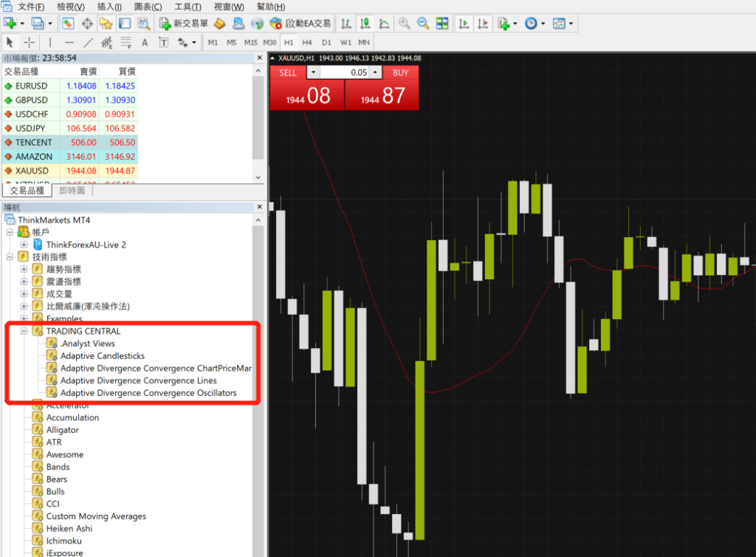Switch chart to candlestick display icon
Viewport: 756px width, 557px height.
click(364, 23)
